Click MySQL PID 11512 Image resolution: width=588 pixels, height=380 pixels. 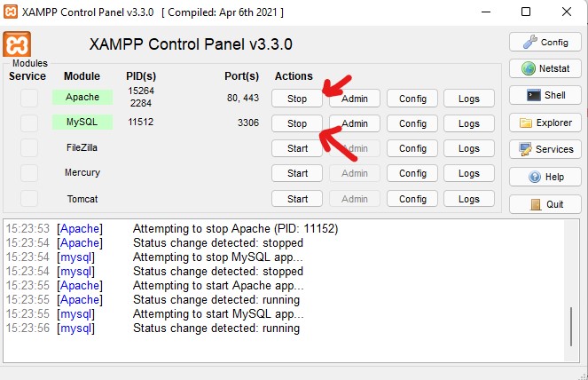(141, 122)
